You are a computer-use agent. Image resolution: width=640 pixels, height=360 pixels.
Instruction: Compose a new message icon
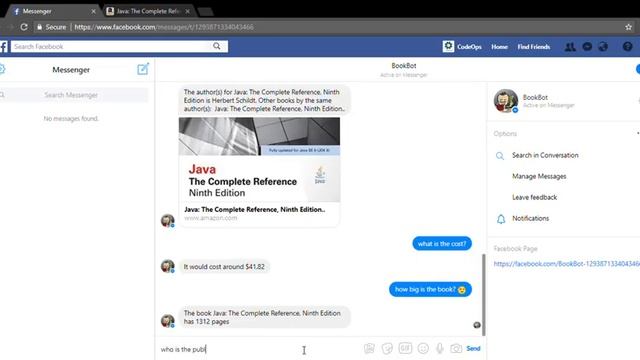click(143, 69)
